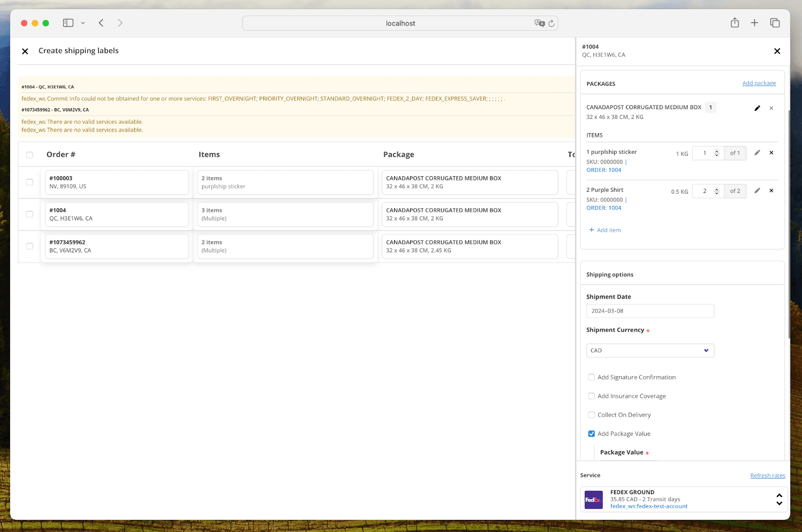
Task: Remove the Purple Shirt item with X icon
Action: (x=771, y=191)
